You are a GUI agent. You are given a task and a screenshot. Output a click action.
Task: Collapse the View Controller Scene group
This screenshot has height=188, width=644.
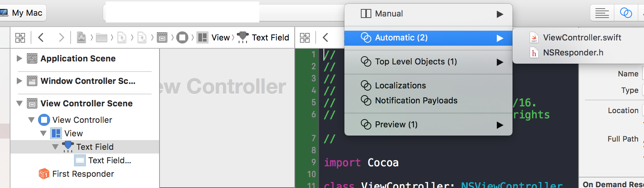click(x=19, y=103)
